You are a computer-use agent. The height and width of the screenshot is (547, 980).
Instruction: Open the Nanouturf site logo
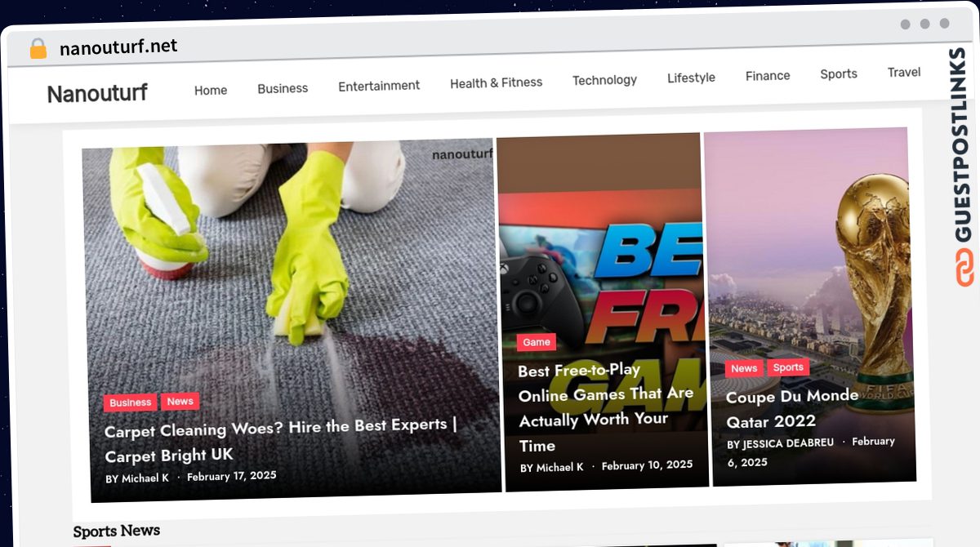[x=97, y=94]
